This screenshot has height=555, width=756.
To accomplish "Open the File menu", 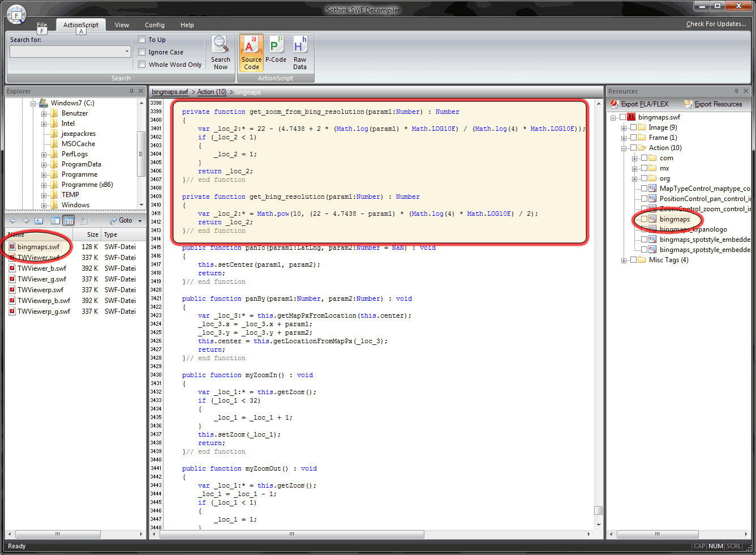I will click(x=42, y=25).
